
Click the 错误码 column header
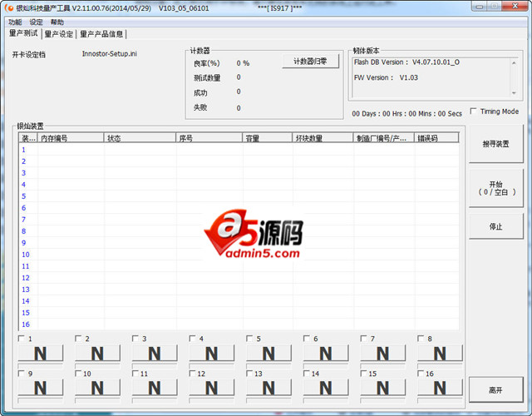click(x=436, y=138)
